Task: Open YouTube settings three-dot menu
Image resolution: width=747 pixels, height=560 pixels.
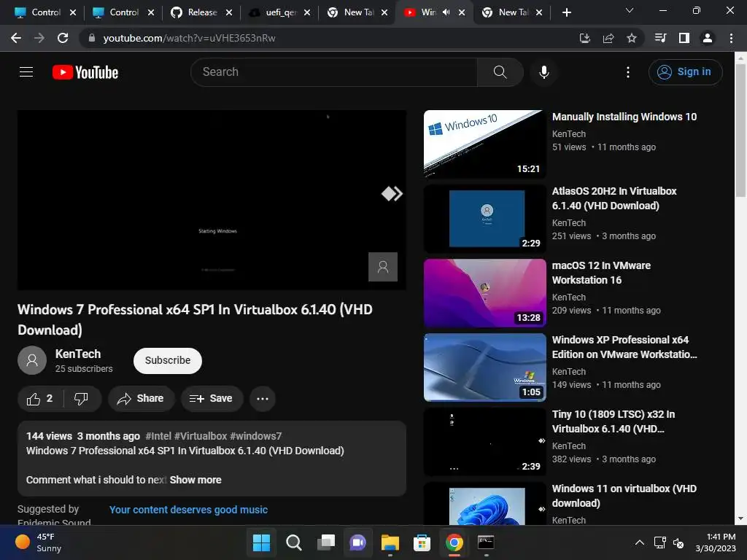Action: tap(627, 72)
